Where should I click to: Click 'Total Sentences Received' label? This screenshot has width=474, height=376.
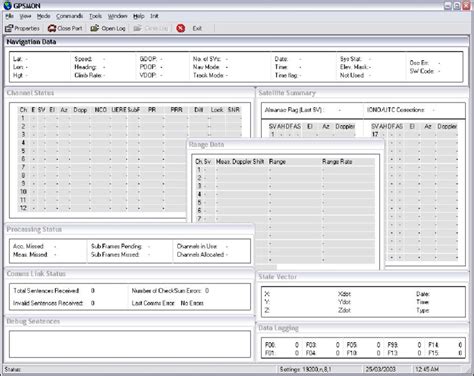click(46, 291)
